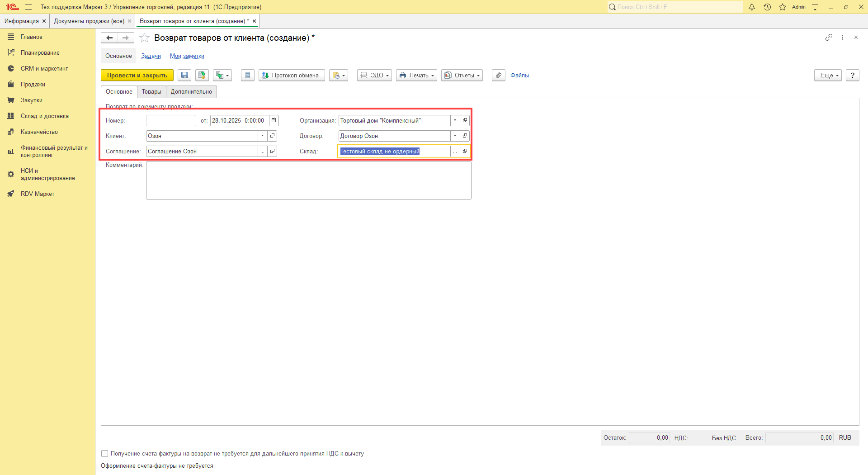Select the Основное navigation section
Viewport: 868px width, 475px height.
(x=118, y=56)
